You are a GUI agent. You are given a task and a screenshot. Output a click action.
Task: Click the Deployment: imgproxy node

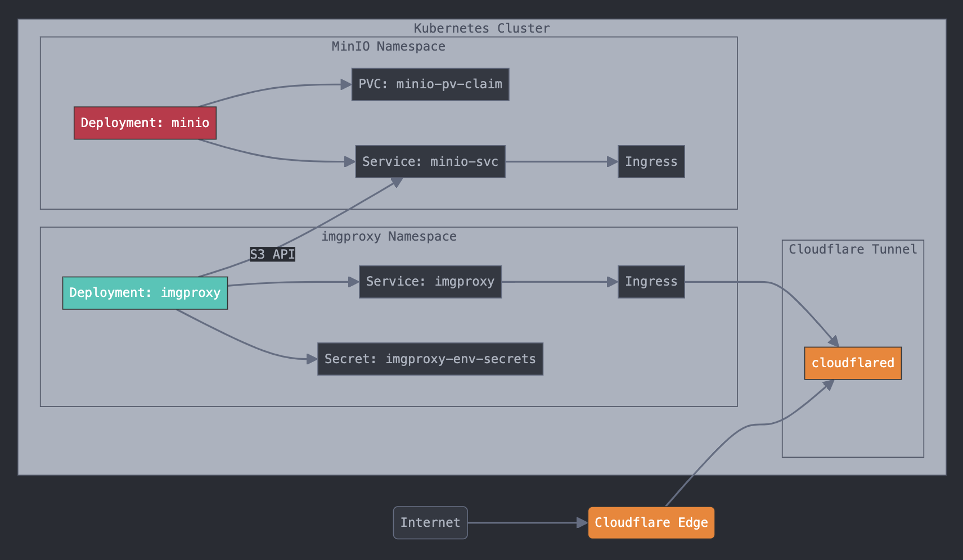pyautogui.click(x=145, y=293)
